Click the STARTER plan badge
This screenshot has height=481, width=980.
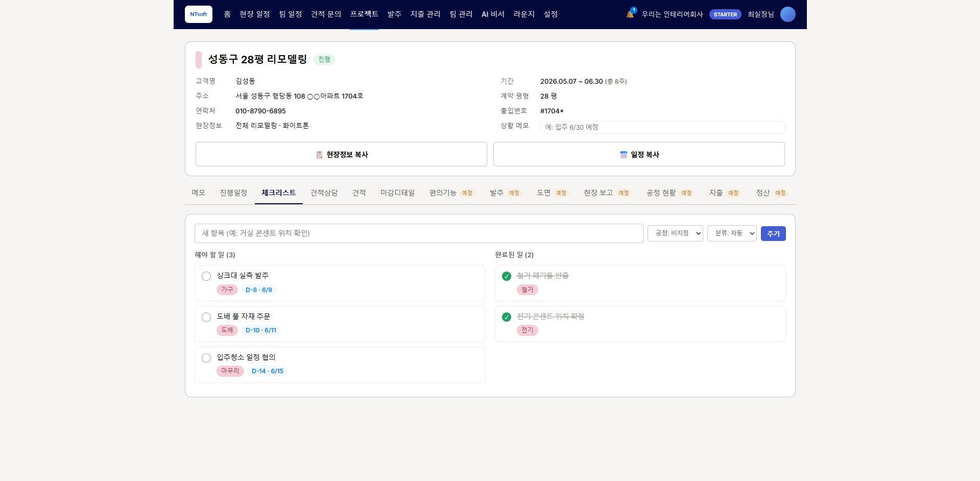coord(725,14)
